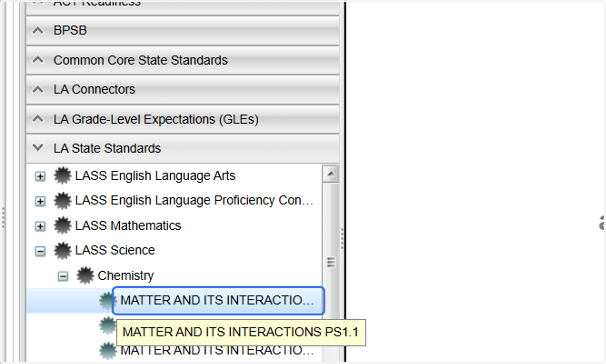
Task: Expand the LA Connectors section
Action: [182, 89]
